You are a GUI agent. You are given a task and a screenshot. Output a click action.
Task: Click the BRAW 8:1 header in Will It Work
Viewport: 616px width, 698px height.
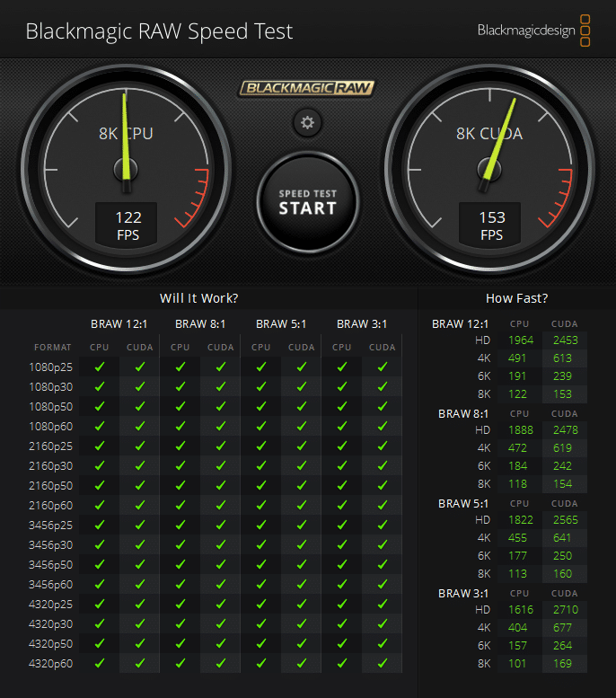click(x=200, y=324)
